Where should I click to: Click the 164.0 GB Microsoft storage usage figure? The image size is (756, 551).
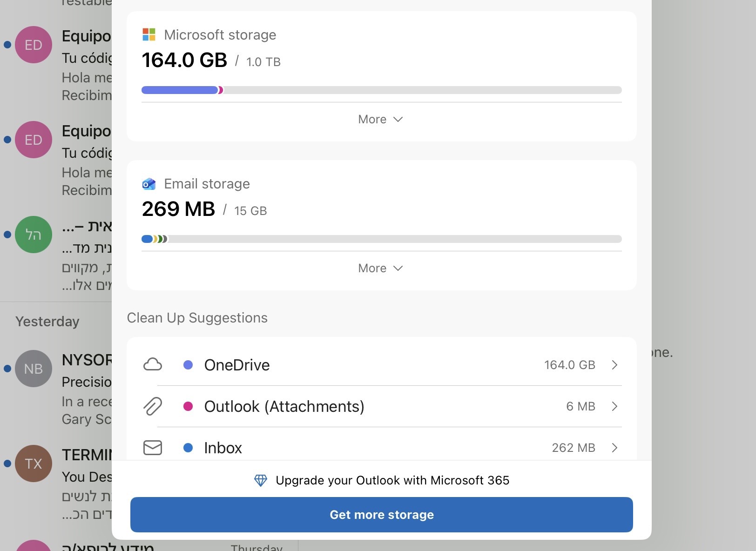(184, 60)
